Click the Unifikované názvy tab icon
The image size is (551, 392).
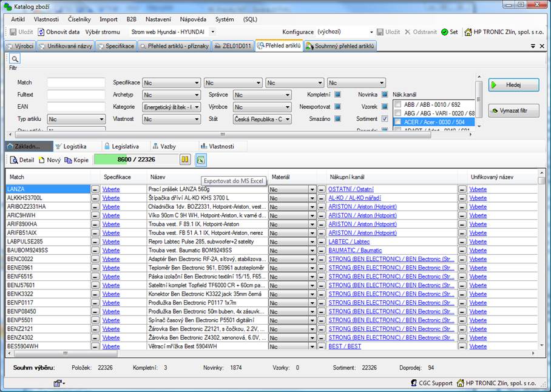(x=42, y=46)
